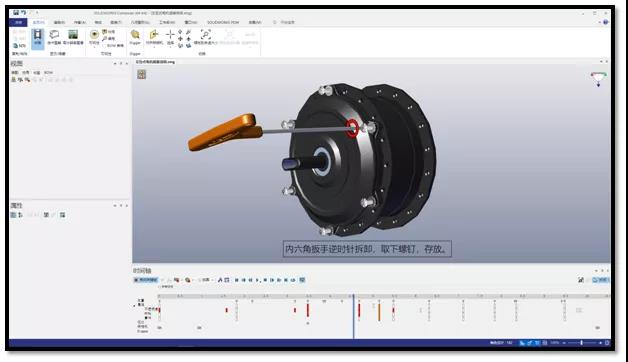This screenshot has height=362, width=628.
Task: Select the highlighted view mode ribbon button
Action: point(38,38)
